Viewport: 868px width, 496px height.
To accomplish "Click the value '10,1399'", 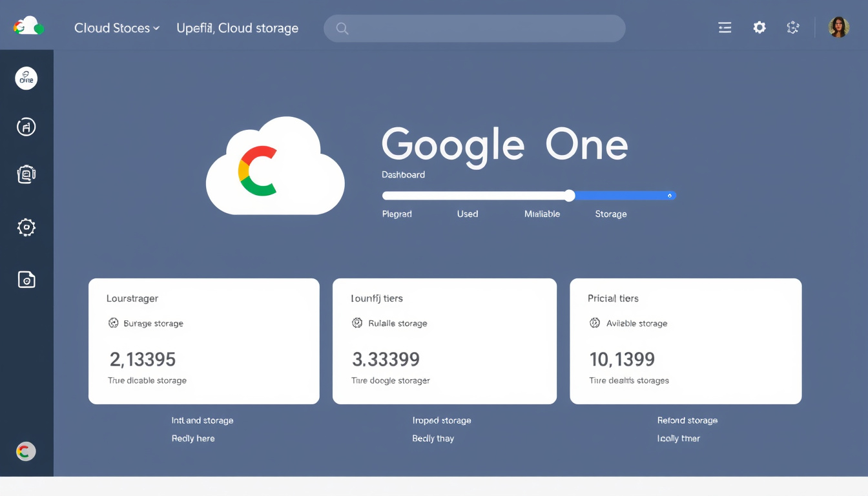I will [622, 359].
